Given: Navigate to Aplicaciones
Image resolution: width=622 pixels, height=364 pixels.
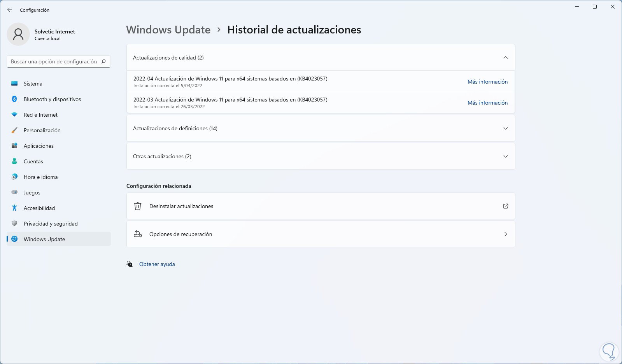Looking at the screenshot, I should click(x=59, y=146).
